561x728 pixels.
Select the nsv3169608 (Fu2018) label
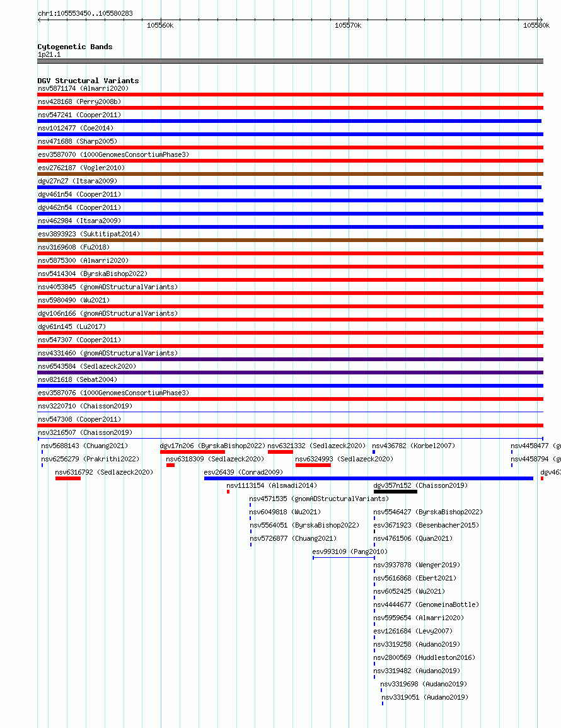pos(74,247)
